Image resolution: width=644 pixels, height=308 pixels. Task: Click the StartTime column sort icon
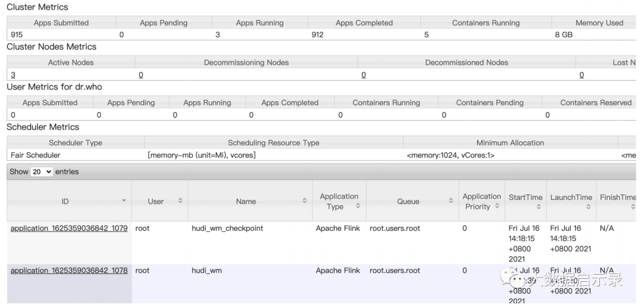point(538,207)
